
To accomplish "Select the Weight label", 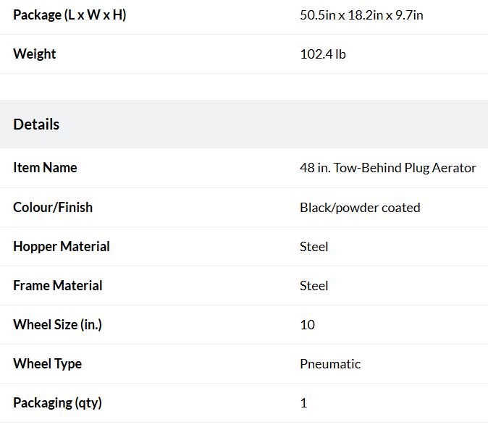I will click(x=35, y=54).
